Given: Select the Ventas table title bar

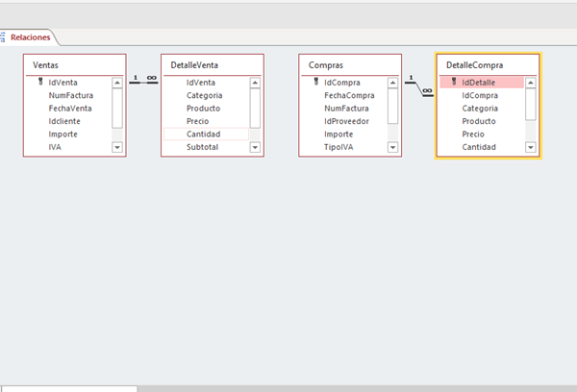Looking at the screenshot, I should point(74,64).
